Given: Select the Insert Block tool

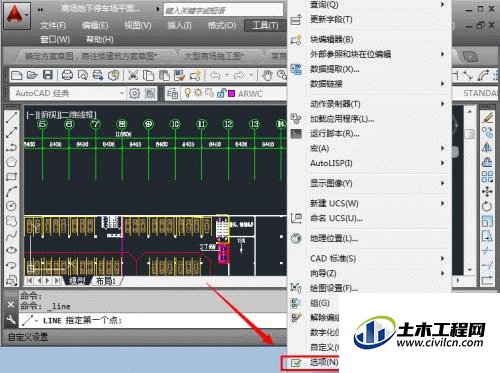Looking at the screenshot, I should coord(11,280).
